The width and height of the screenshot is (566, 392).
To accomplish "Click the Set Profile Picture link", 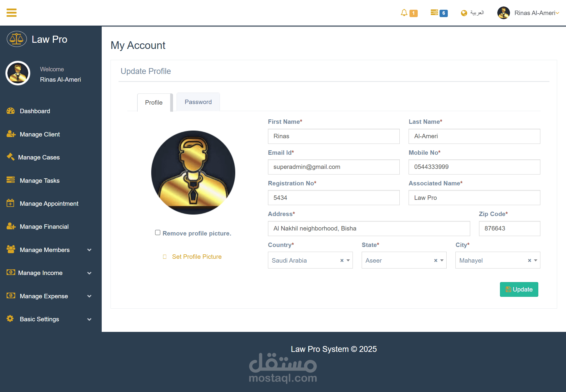I will tap(197, 257).
